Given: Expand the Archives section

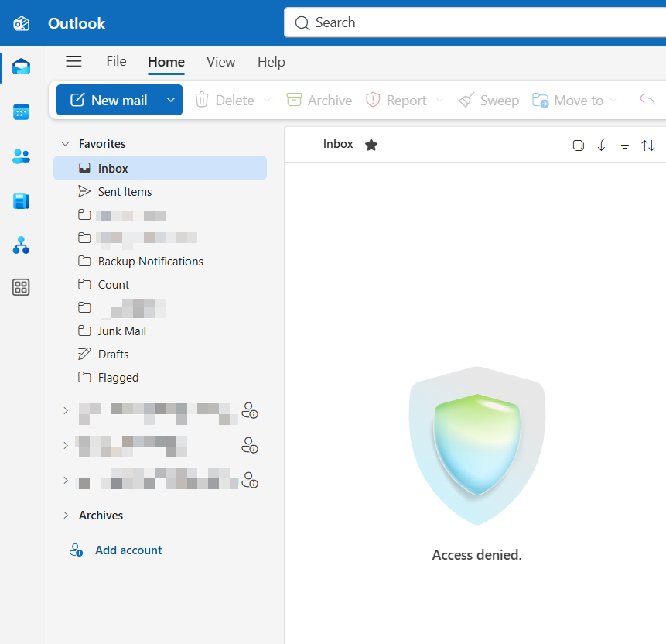Looking at the screenshot, I should point(66,516).
